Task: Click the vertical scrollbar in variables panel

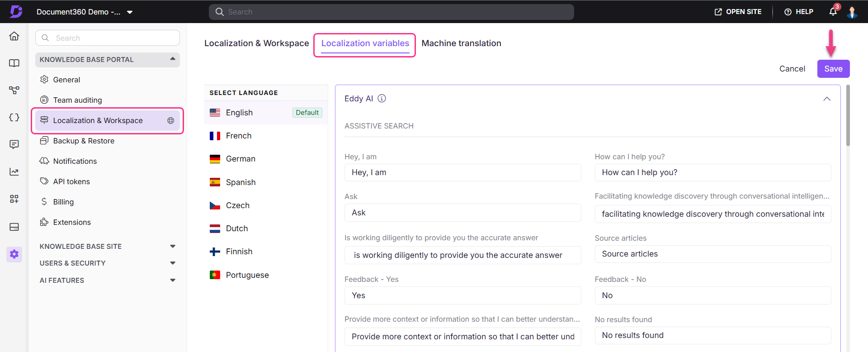Action: coord(848,118)
